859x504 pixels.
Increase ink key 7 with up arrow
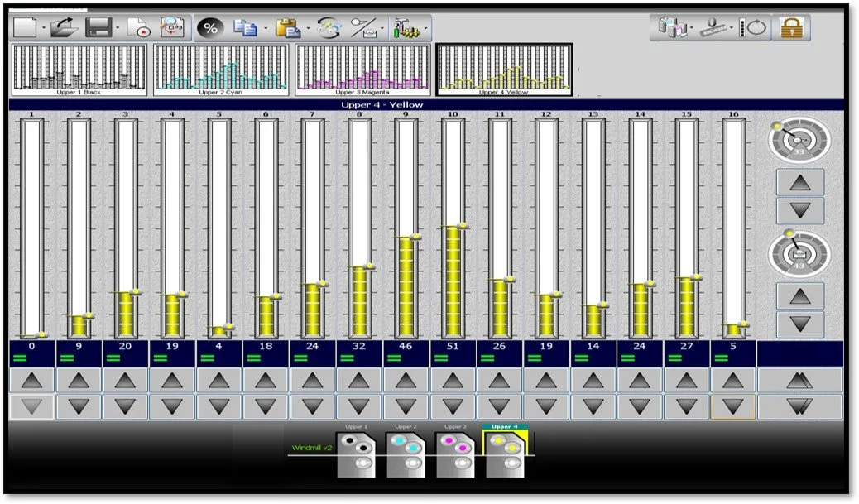click(312, 380)
